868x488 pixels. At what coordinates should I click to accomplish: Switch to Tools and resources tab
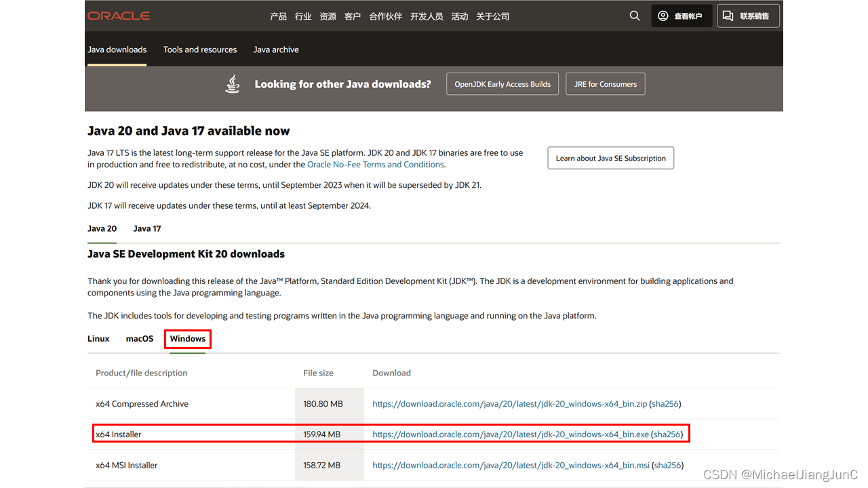tap(200, 49)
